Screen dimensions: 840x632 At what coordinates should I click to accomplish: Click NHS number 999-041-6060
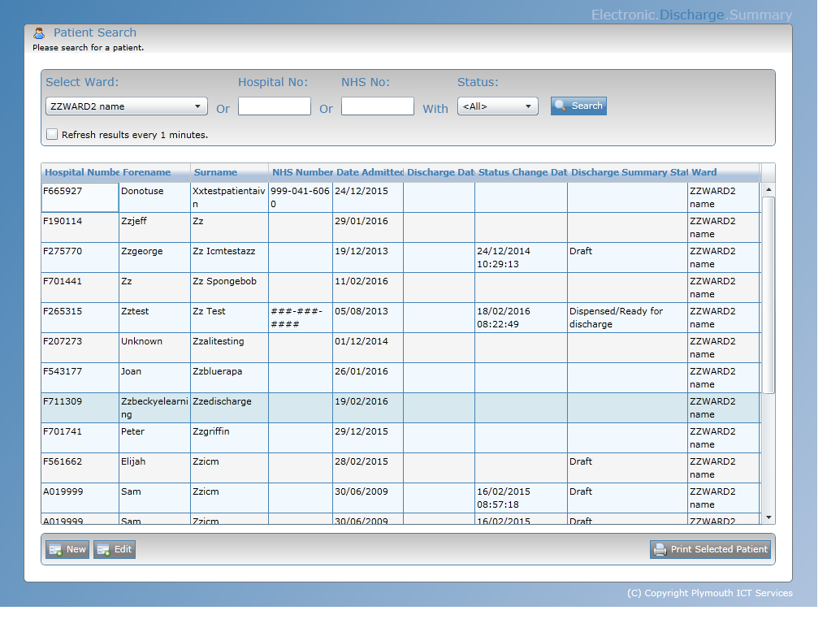coord(300,197)
